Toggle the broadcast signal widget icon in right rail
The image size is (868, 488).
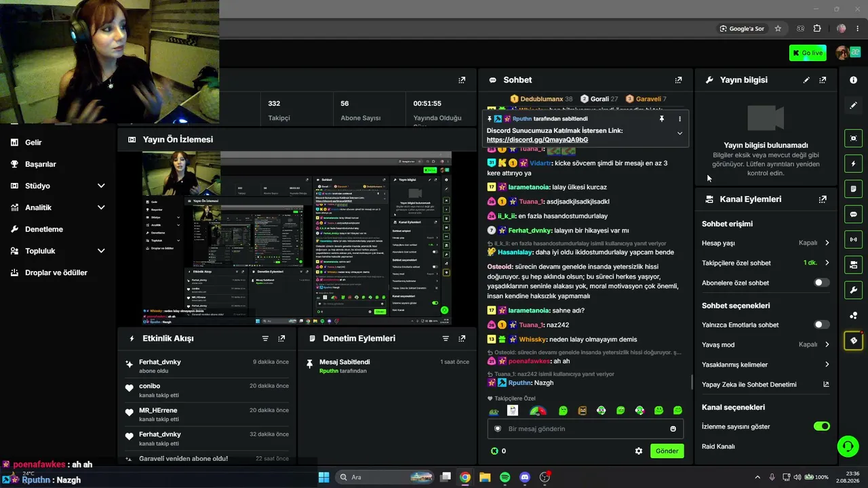[x=853, y=239]
